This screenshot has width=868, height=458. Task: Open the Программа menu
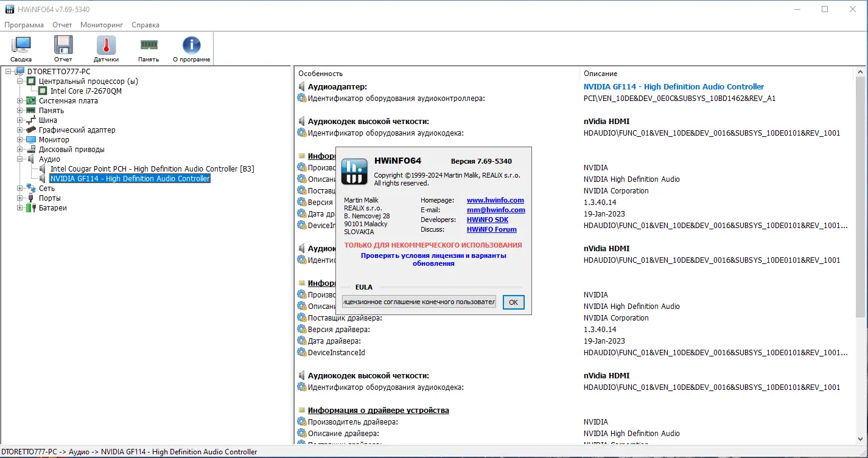tap(24, 25)
